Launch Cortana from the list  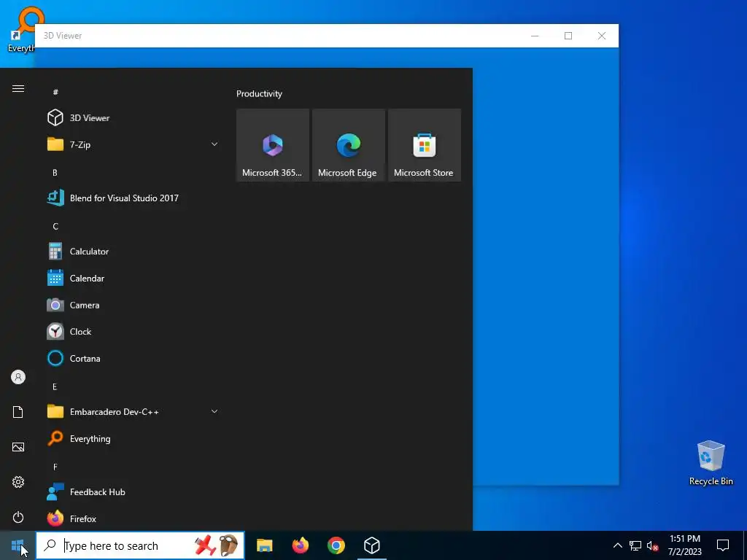coord(133,358)
